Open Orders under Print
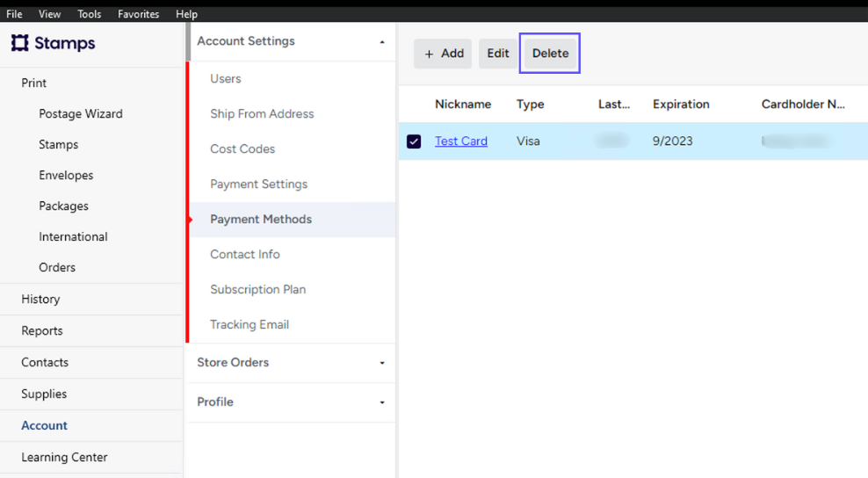The image size is (868, 478). click(57, 267)
